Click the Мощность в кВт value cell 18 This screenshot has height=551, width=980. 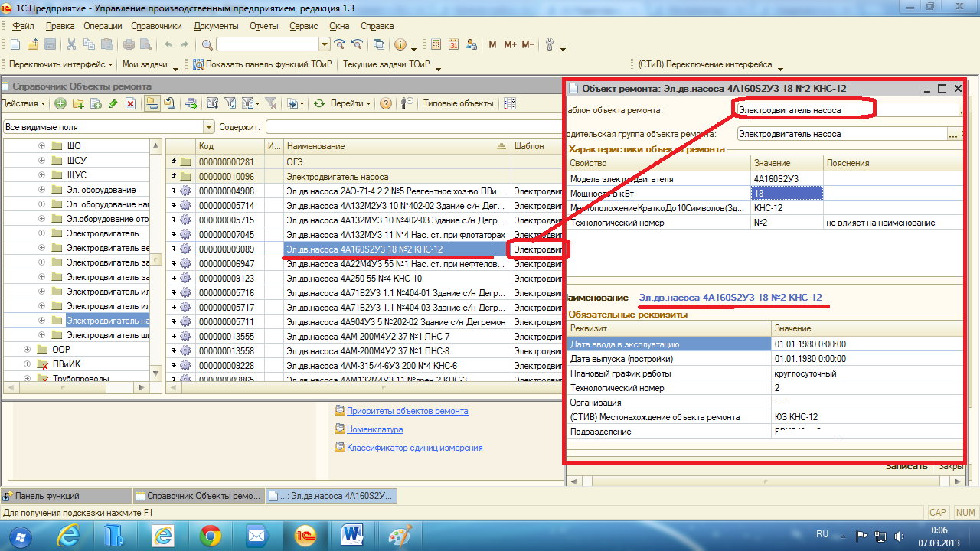click(x=787, y=193)
